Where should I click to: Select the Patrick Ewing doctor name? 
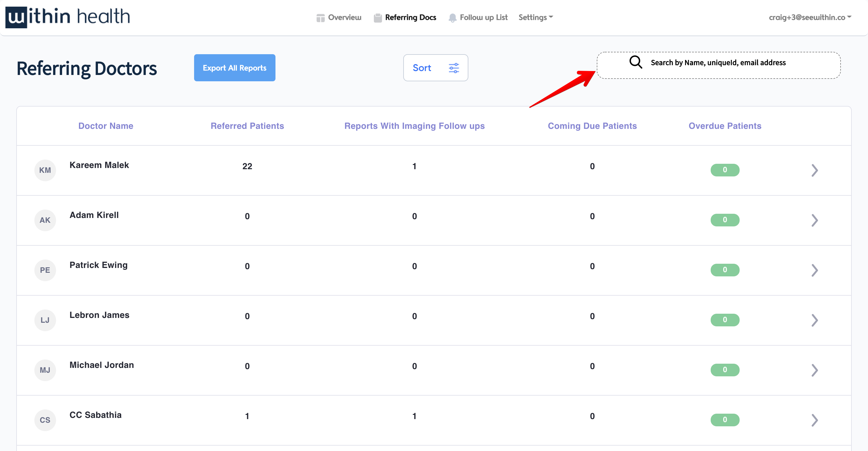(98, 265)
